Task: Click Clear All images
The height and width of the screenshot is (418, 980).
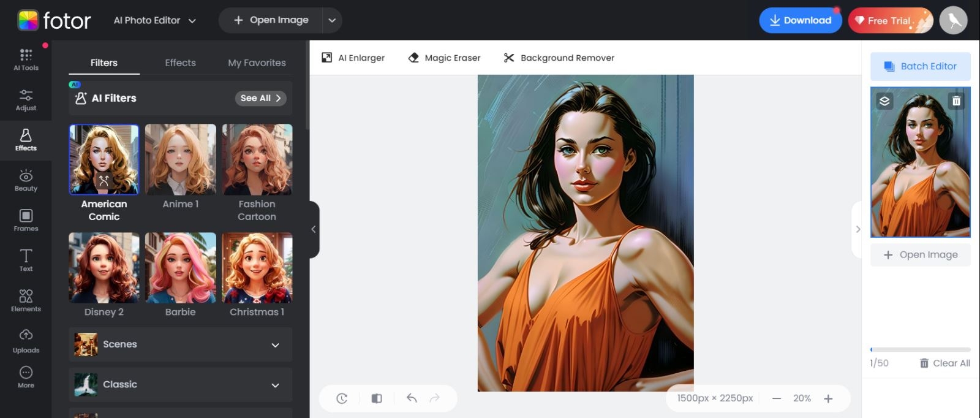Action: tap(945, 363)
